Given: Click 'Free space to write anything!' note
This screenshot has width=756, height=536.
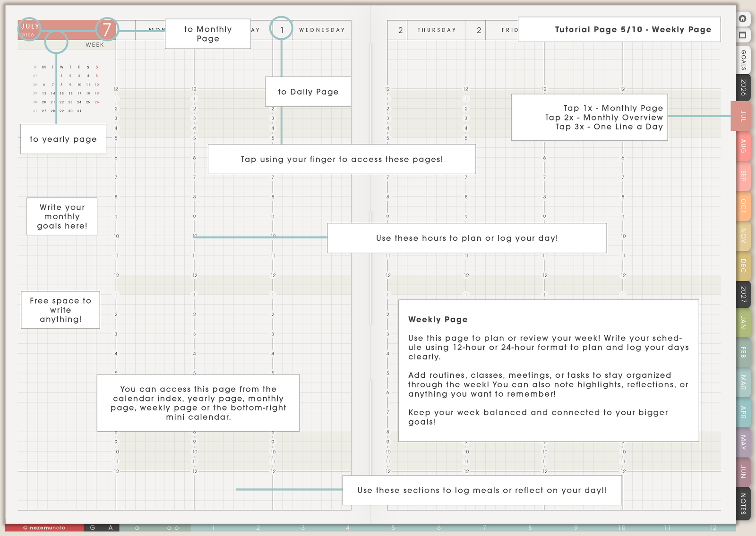Looking at the screenshot, I should (x=60, y=310).
